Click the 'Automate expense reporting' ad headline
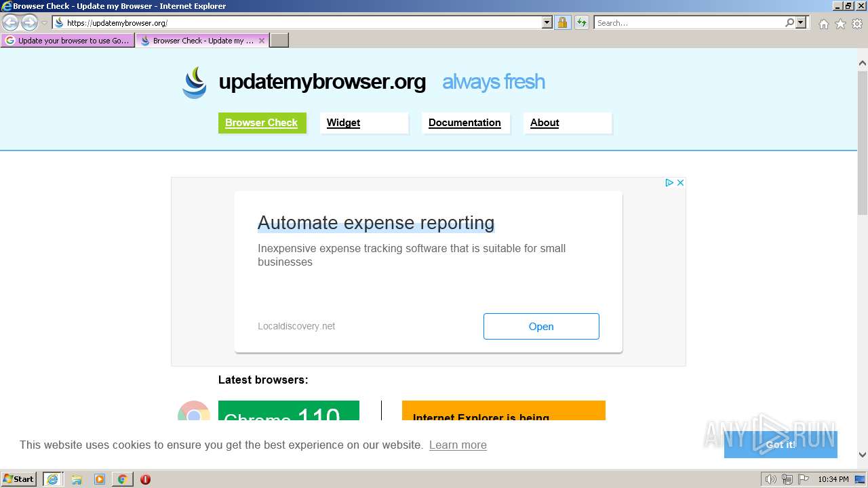The image size is (868, 488). [376, 223]
